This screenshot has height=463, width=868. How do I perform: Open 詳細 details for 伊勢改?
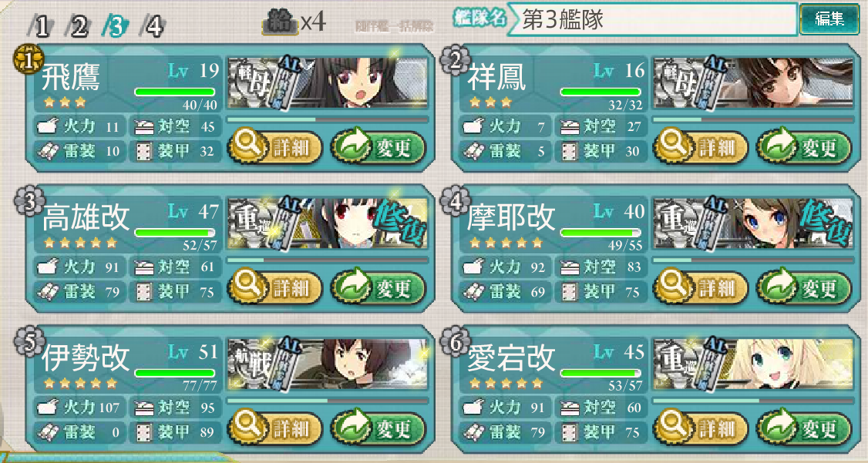tap(275, 428)
